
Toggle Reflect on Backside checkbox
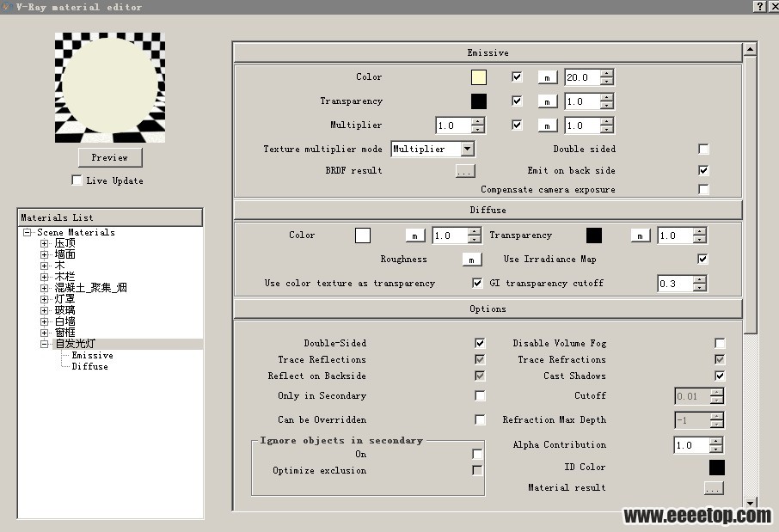480,376
